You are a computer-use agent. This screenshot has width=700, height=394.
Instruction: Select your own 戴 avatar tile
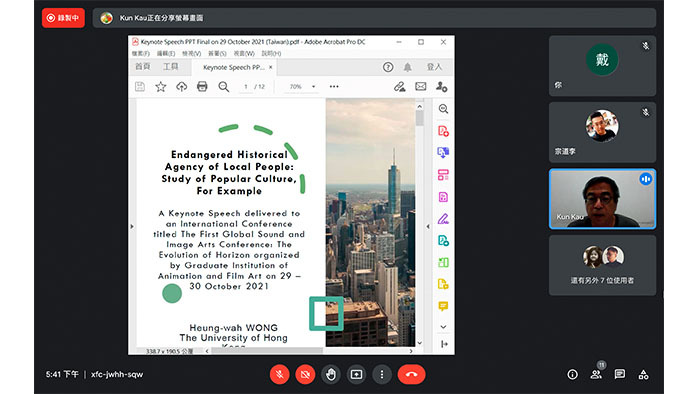602,66
